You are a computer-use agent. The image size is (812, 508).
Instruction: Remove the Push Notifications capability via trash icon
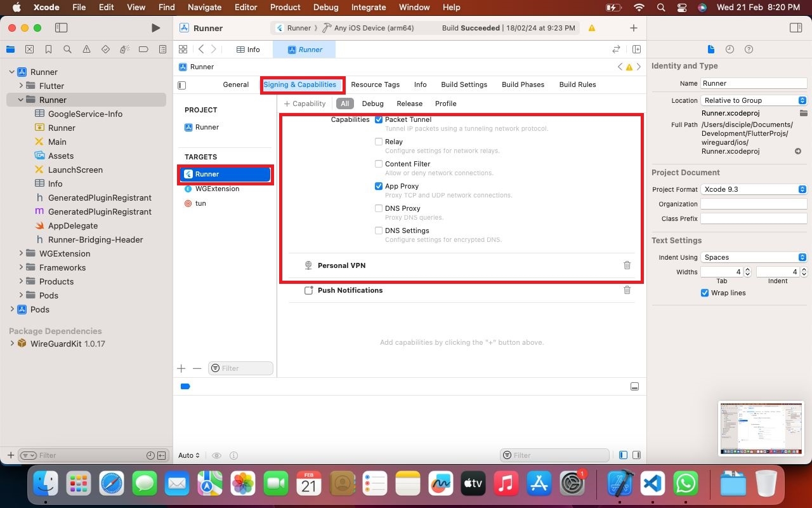coord(627,290)
